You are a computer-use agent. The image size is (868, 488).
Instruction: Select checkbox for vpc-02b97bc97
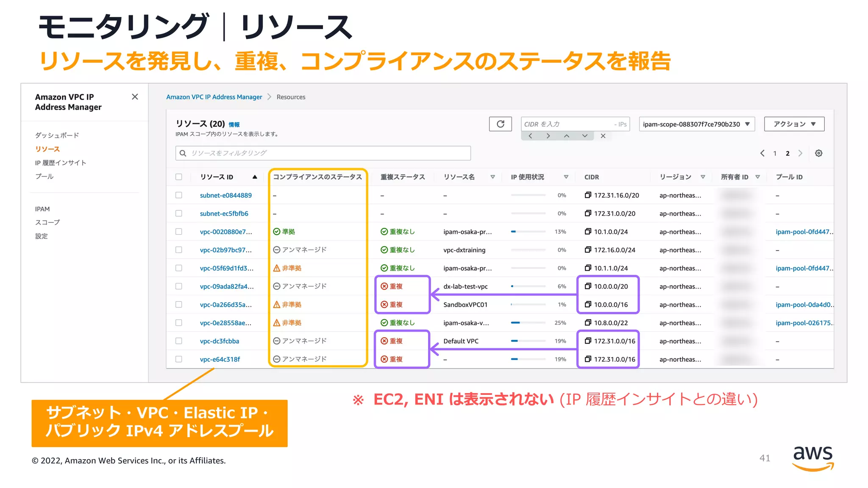(x=179, y=250)
